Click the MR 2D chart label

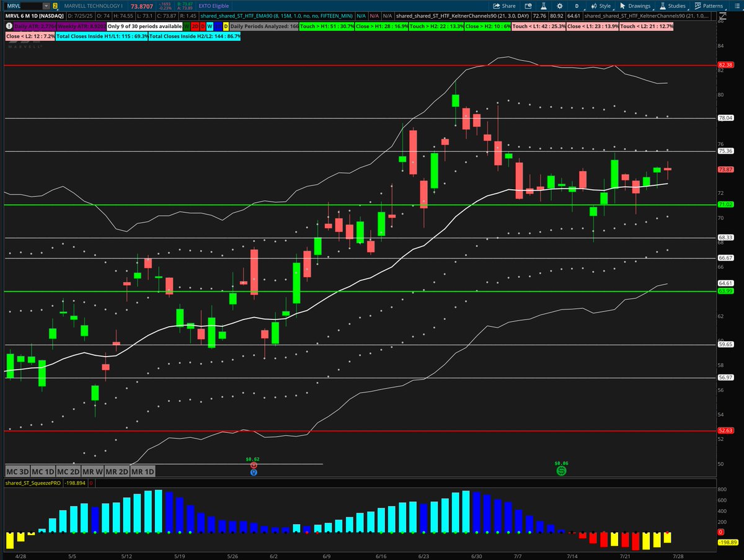(117, 471)
